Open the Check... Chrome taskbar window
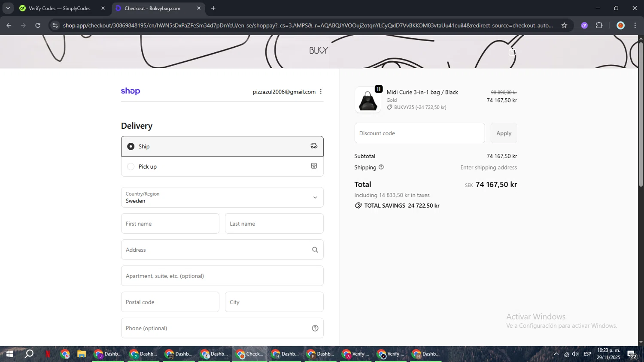This screenshot has height=362, width=644. [249, 354]
